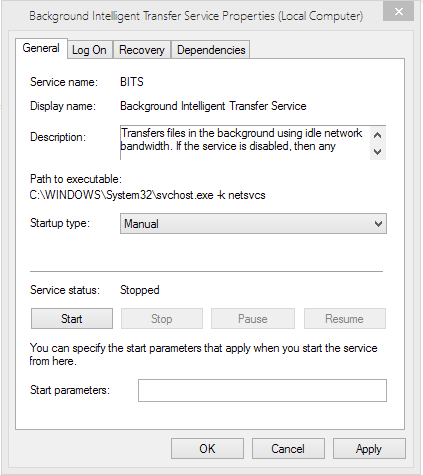Image resolution: width=423 pixels, height=475 pixels.
Task: Switch to the General tab
Action: [x=41, y=48]
